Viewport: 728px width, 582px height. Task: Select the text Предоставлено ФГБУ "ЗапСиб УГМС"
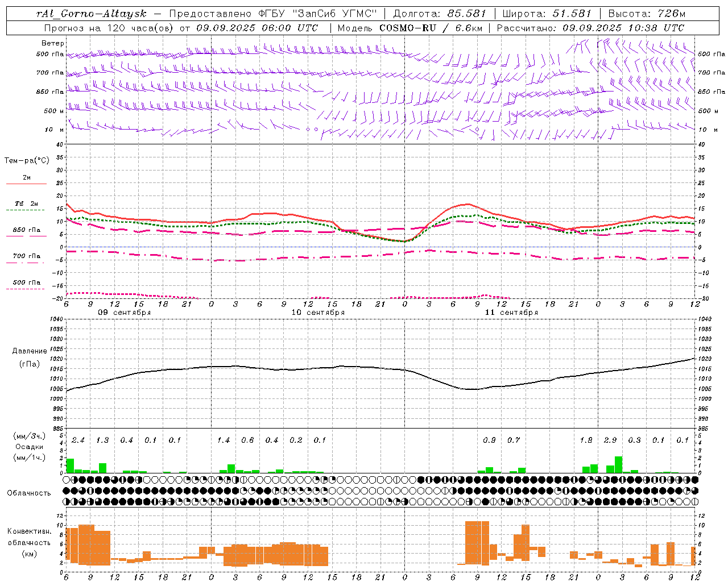click(x=274, y=14)
